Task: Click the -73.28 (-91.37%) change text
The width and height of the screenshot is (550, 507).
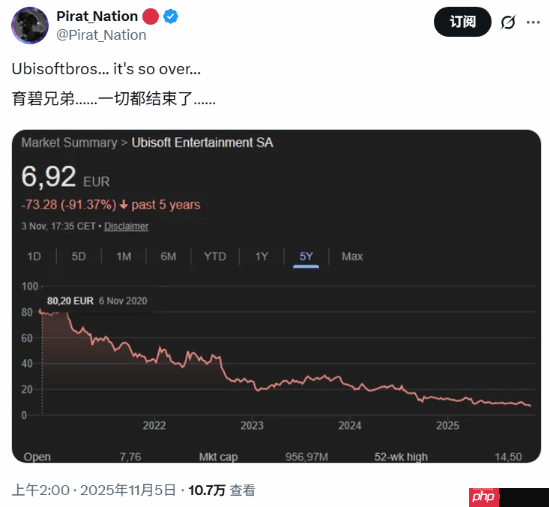Action: pos(68,205)
